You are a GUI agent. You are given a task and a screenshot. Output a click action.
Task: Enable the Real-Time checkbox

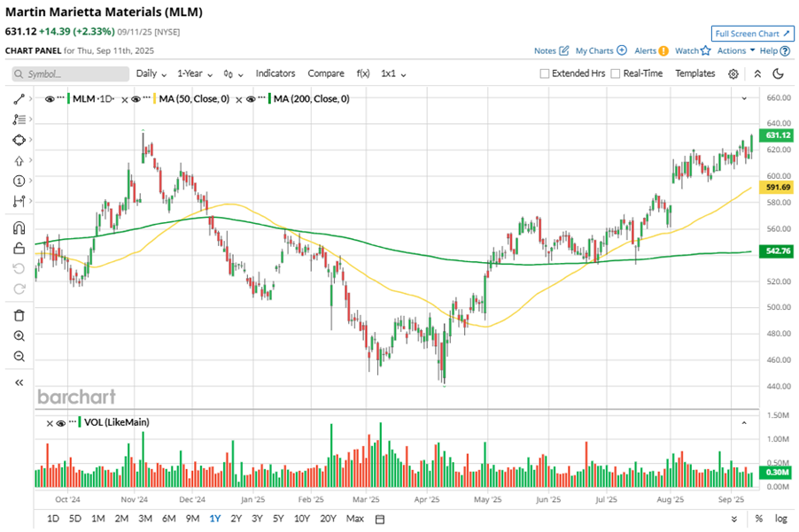pyautogui.click(x=616, y=73)
